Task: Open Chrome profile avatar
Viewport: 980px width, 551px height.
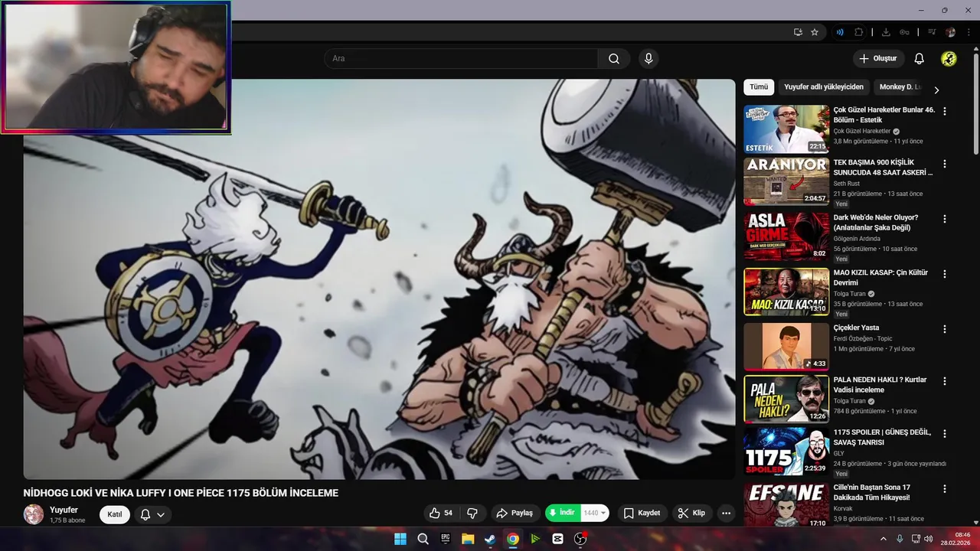Action: 950,32
